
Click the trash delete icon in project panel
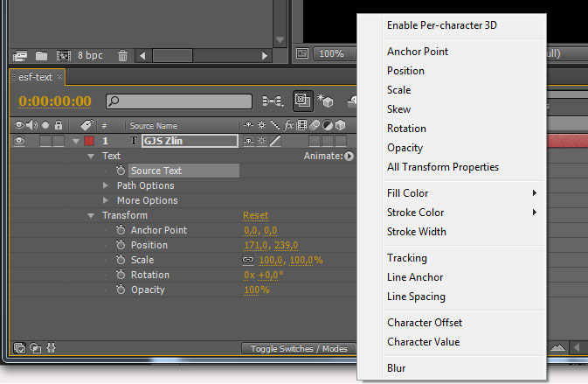point(122,56)
